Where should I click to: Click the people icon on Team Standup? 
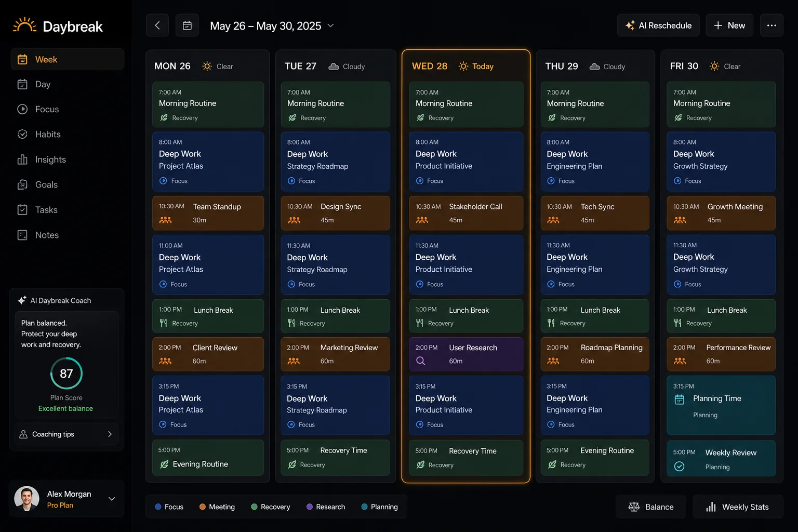(165, 220)
